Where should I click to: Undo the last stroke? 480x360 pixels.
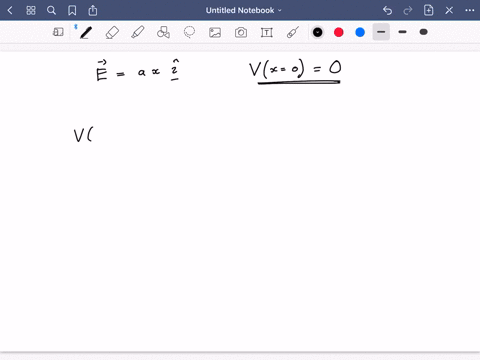coord(387,10)
